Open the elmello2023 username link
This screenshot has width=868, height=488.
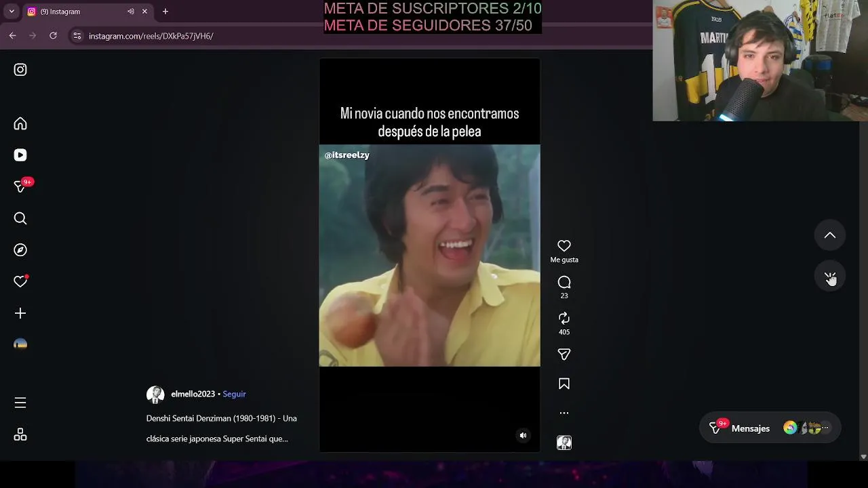point(193,394)
